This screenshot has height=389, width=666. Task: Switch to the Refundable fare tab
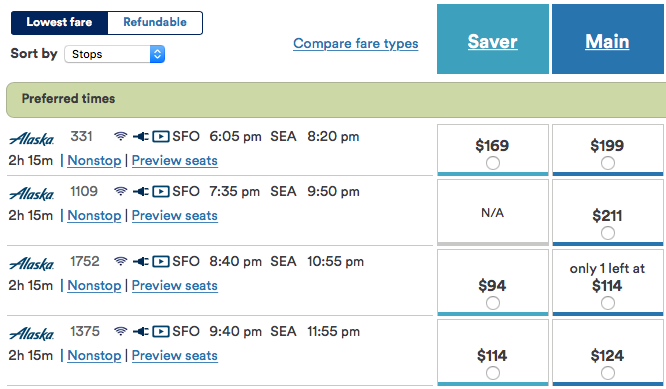[x=155, y=23]
